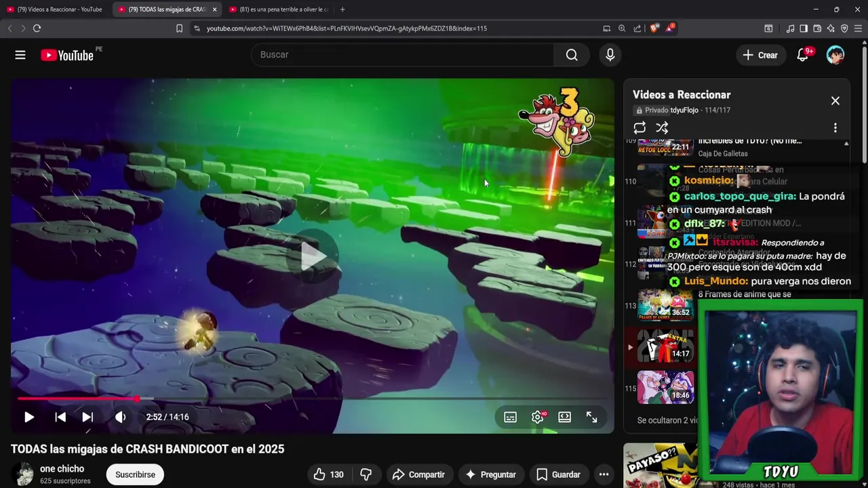Open the browser main hamburger menu
This screenshot has height=488, width=868.
click(x=858, y=28)
